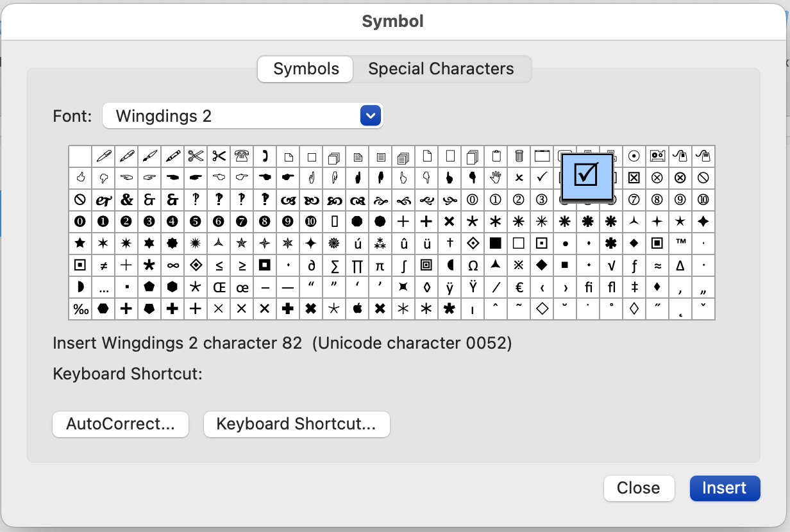Viewport: 790px width, 532px height.
Task: Select the circled number 10 symbol
Action: pos(703,199)
